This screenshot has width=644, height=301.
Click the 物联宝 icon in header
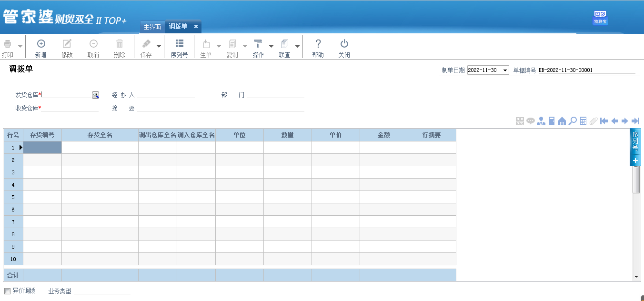[x=600, y=18]
